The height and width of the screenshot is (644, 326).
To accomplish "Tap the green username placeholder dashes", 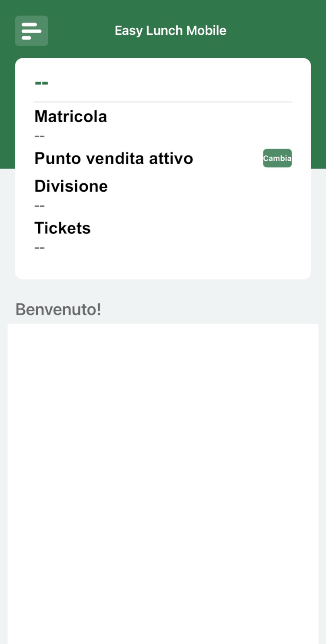I will 41,83.
